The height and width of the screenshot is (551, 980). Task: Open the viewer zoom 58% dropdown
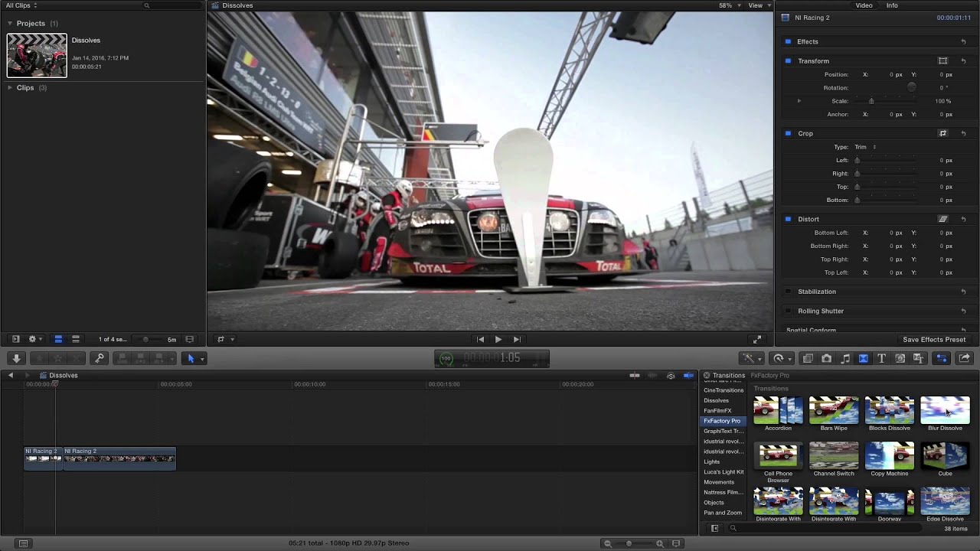728,5
